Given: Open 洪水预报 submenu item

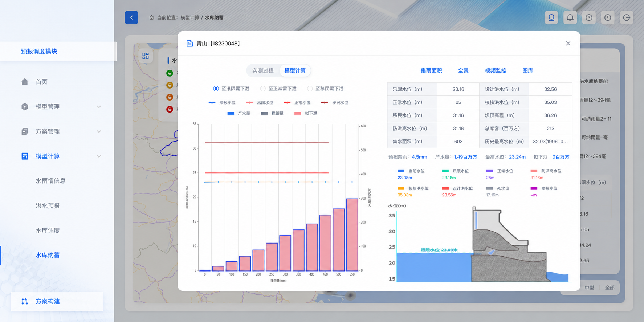Looking at the screenshot, I should (48, 206).
